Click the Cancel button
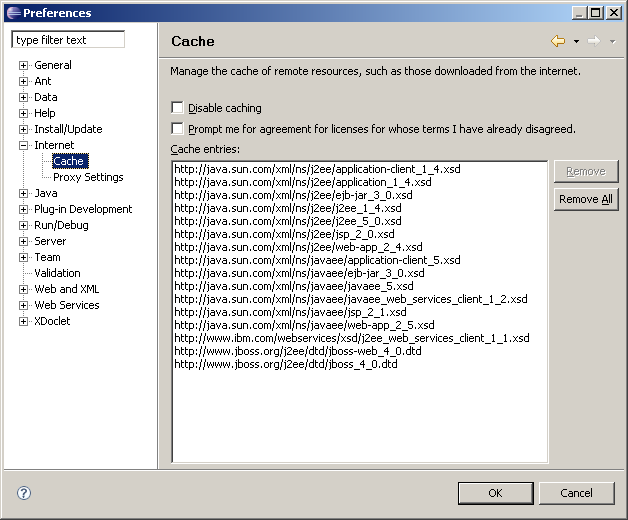This screenshot has width=628, height=520. tap(576, 493)
